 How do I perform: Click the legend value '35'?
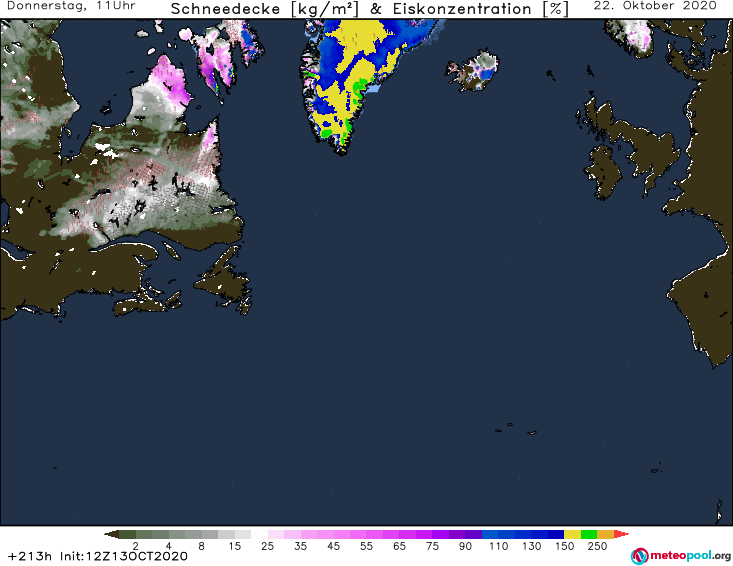(301, 546)
